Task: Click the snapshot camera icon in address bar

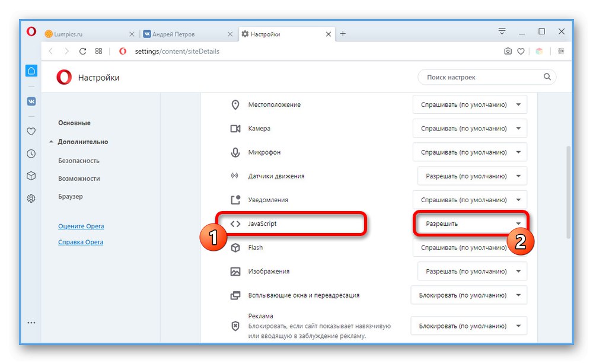Action: coord(508,52)
